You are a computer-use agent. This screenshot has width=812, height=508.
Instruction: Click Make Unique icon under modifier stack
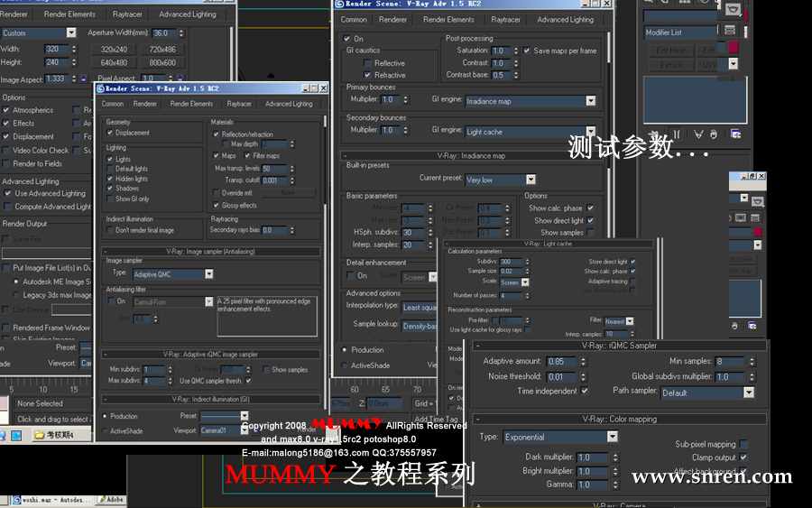(698, 134)
